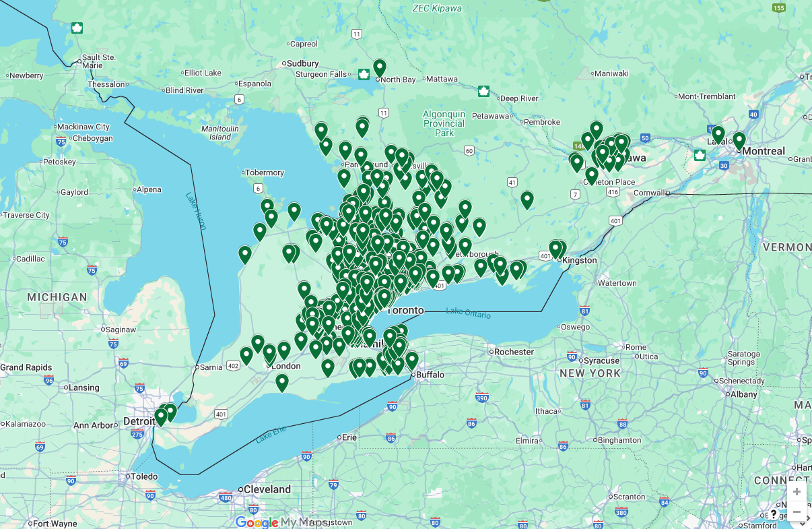Open the Google My Maps logo link
The width and height of the screenshot is (812, 529).
[283, 522]
